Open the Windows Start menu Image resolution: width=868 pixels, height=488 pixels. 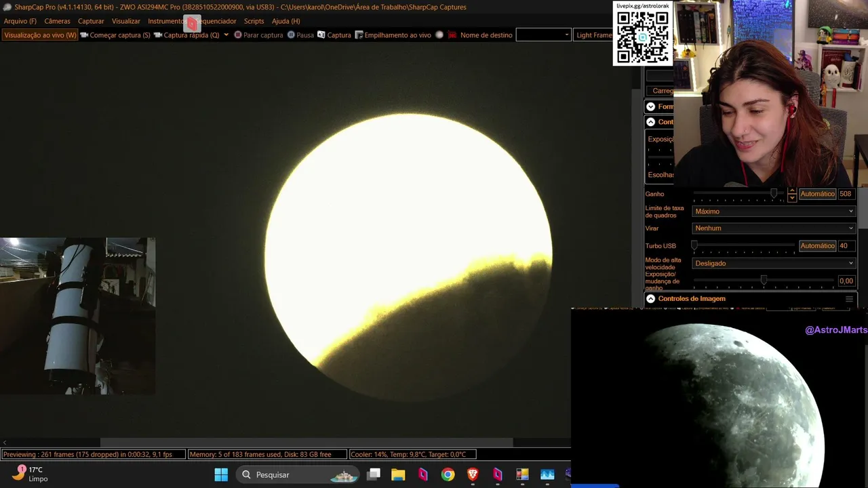[x=221, y=474]
